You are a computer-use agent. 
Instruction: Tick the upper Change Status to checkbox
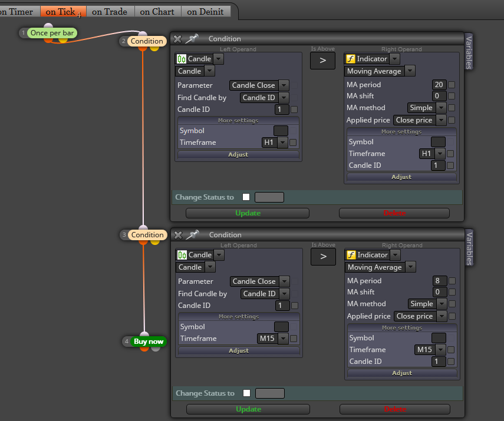point(246,197)
